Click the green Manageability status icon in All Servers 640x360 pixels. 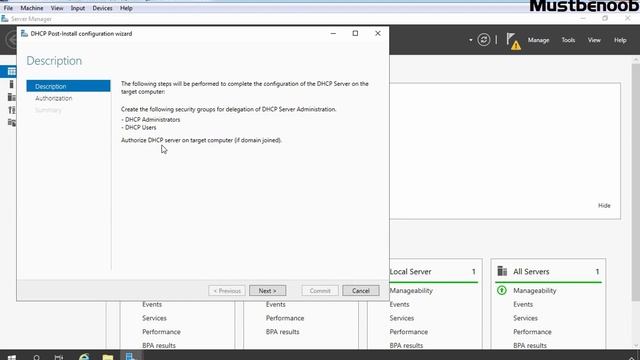click(x=502, y=290)
